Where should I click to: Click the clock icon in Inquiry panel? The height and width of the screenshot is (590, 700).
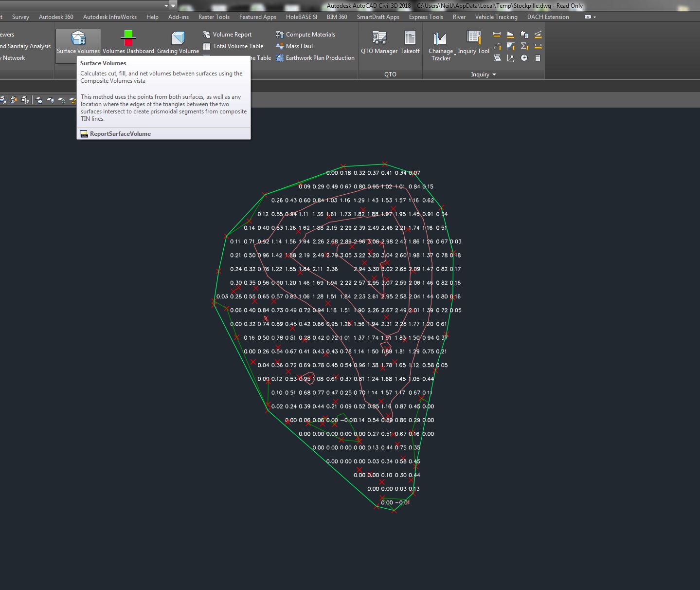click(x=524, y=58)
